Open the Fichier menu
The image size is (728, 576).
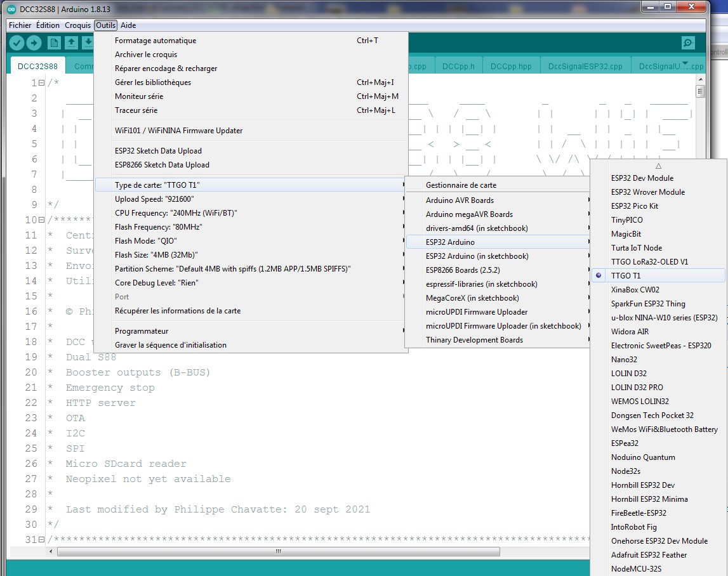coord(20,25)
